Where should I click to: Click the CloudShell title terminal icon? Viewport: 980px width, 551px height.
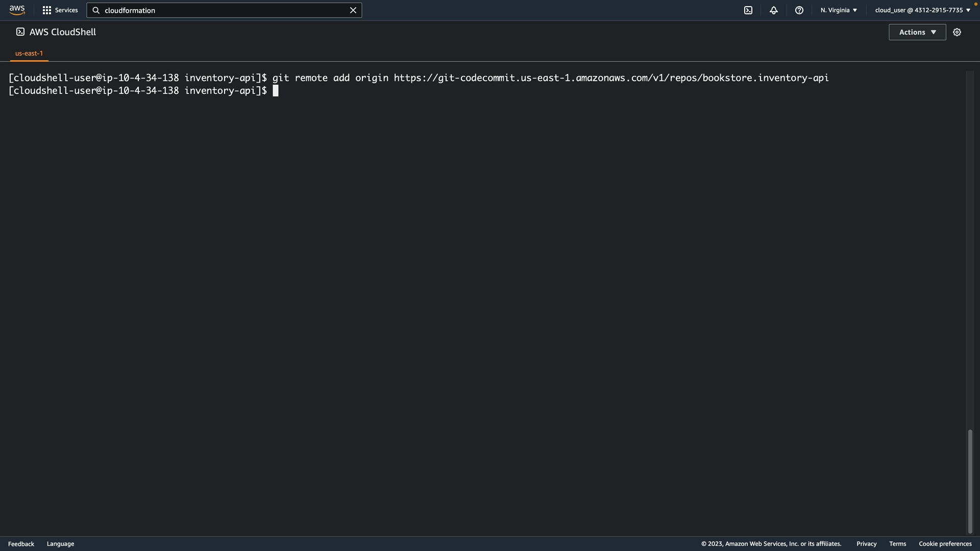20,32
